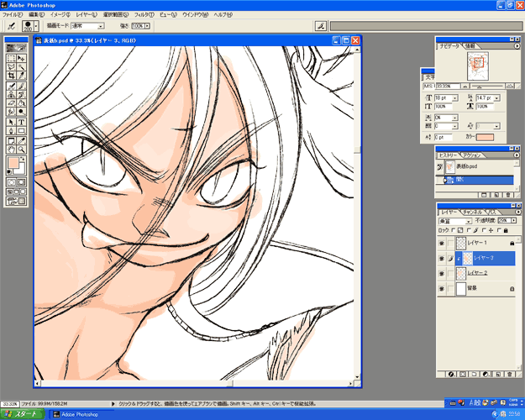This screenshot has height=420, width=525.
Task: Select the History Brush tool
Action: click(21, 94)
